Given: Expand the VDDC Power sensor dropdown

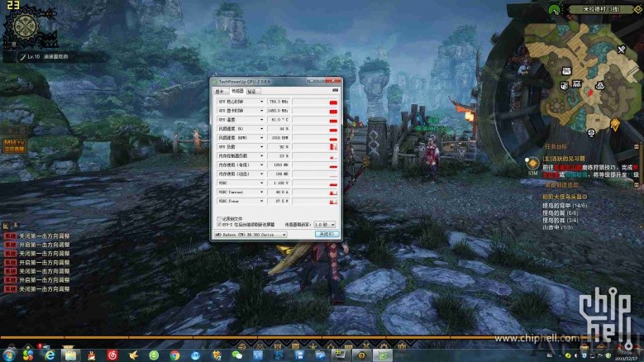Looking at the screenshot, I should tap(261, 201).
